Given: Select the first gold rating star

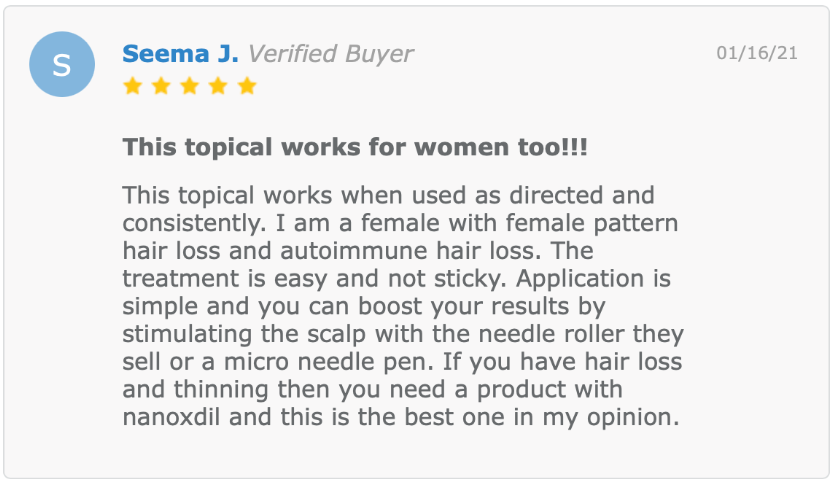Looking at the screenshot, I should coord(132,86).
